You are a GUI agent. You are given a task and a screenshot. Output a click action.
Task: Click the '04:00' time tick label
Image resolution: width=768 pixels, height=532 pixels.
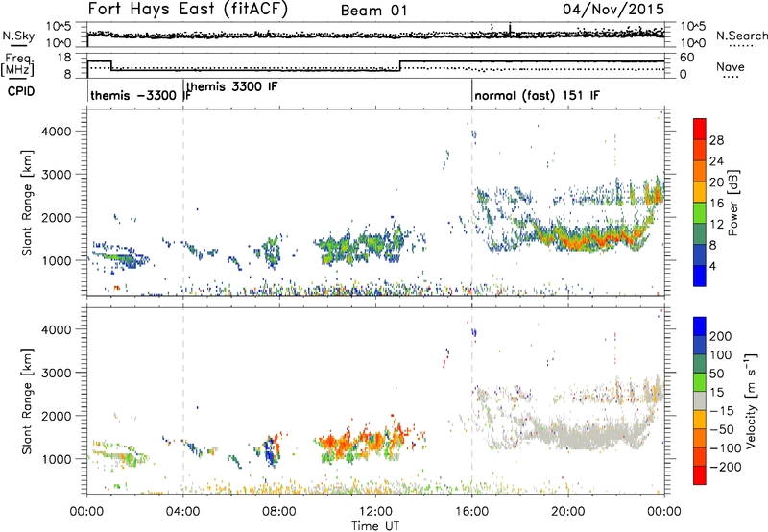(182, 512)
